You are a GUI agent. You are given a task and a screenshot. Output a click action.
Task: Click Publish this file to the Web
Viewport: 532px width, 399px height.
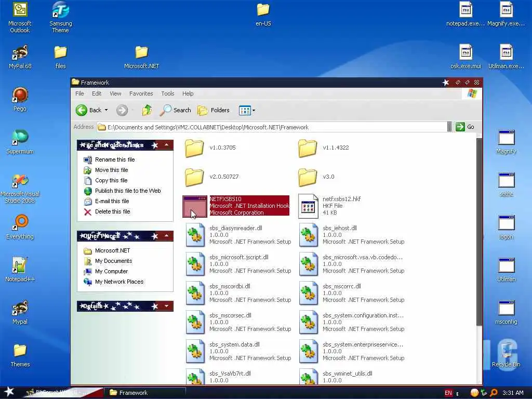[x=128, y=191]
